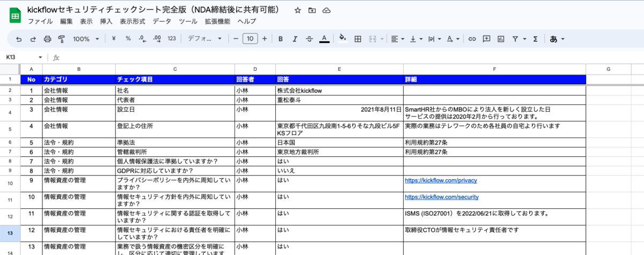Select column C header
Viewport: 644px width, 255px height.
tap(175, 69)
